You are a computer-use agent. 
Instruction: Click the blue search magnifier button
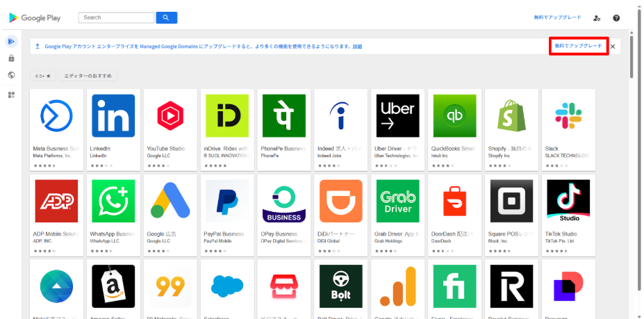coord(166,17)
